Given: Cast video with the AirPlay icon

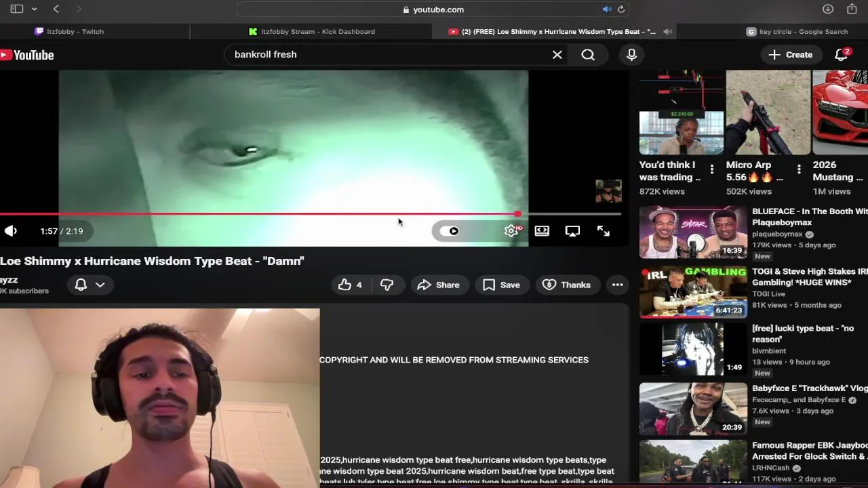Looking at the screenshot, I should [x=572, y=231].
